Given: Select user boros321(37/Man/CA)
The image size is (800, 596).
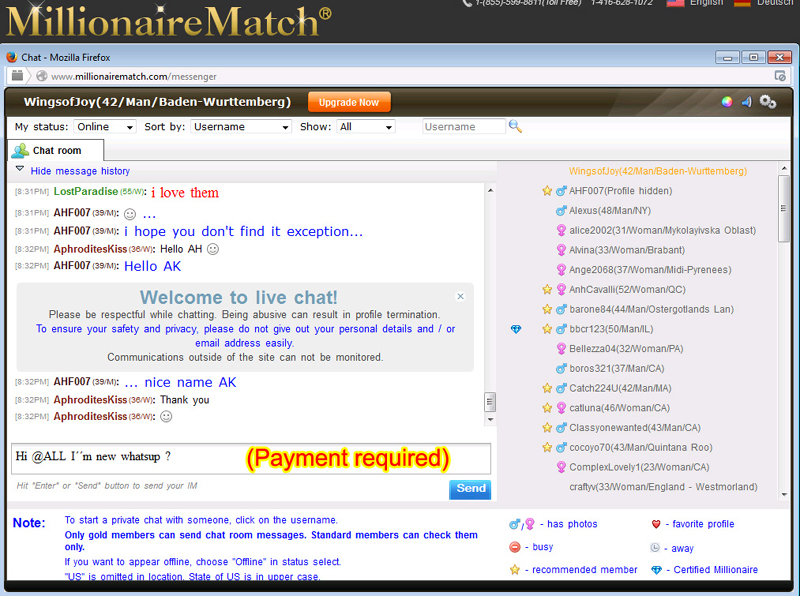Looking at the screenshot, I should (x=616, y=369).
